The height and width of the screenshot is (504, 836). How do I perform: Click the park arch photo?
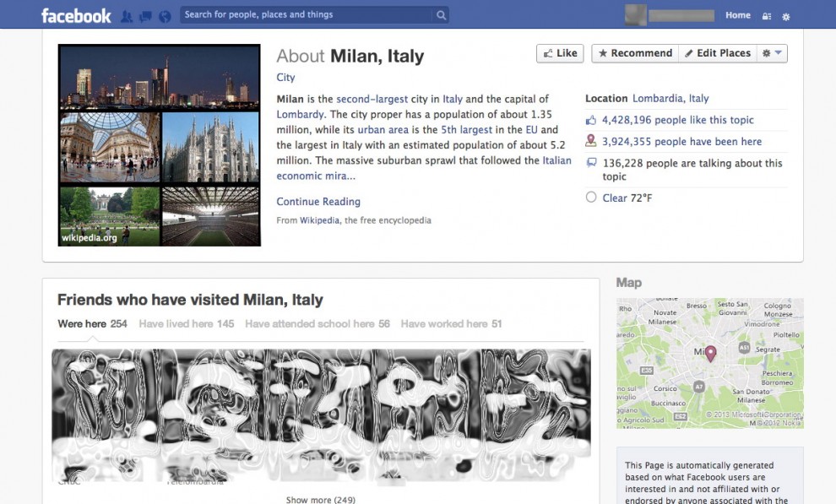click(x=109, y=216)
